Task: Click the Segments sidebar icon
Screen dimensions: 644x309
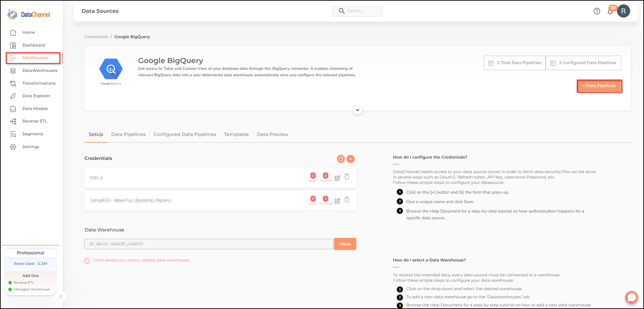Action: click(x=13, y=134)
